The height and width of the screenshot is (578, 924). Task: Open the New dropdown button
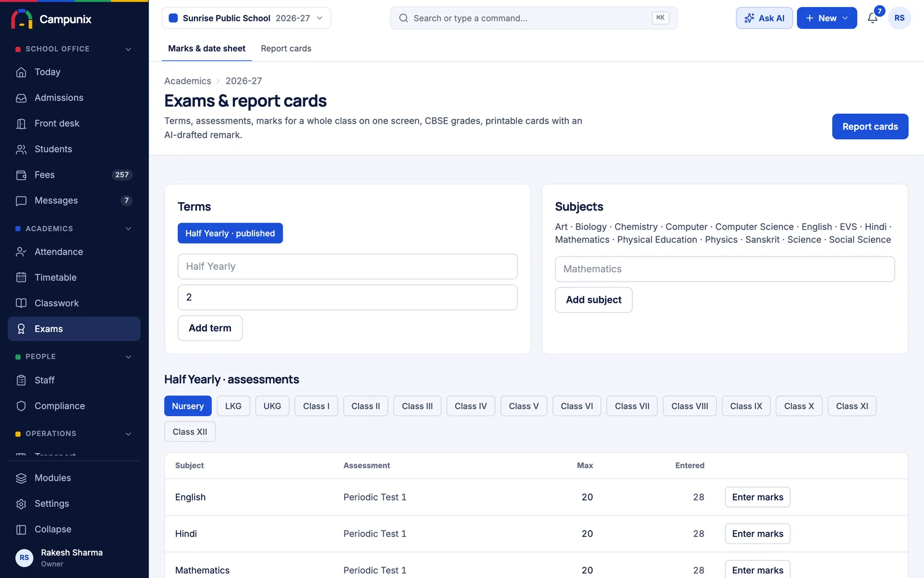(826, 18)
